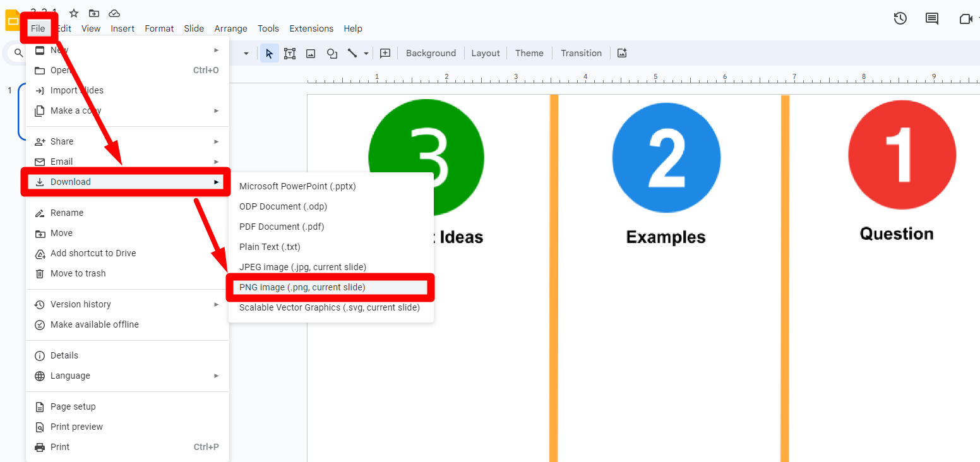Click the Insert image toolbar icon
The image size is (980, 462).
click(x=311, y=53)
